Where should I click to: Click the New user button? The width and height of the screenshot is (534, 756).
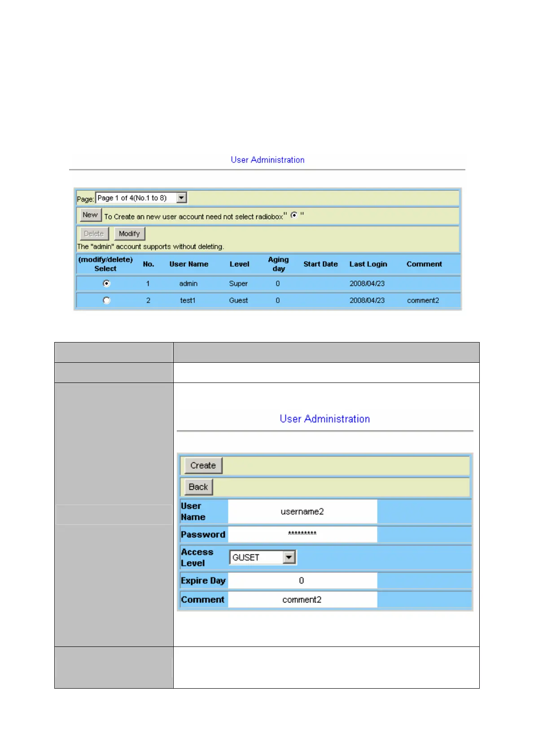90,215
